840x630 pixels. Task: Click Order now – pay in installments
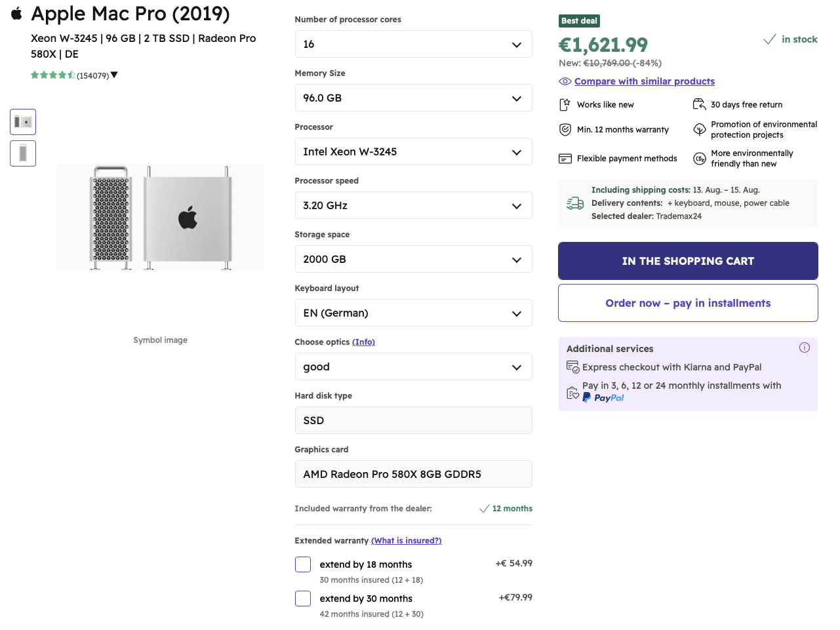[688, 303]
